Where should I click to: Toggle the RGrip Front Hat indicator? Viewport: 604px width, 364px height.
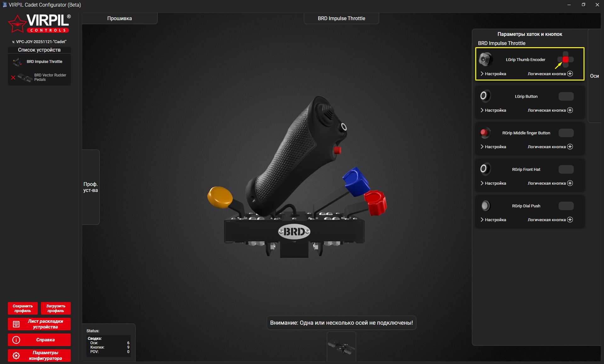pos(566,169)
